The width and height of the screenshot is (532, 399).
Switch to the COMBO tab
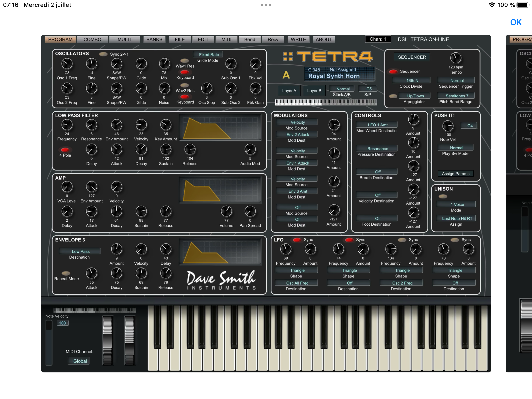tap(92, 39)
